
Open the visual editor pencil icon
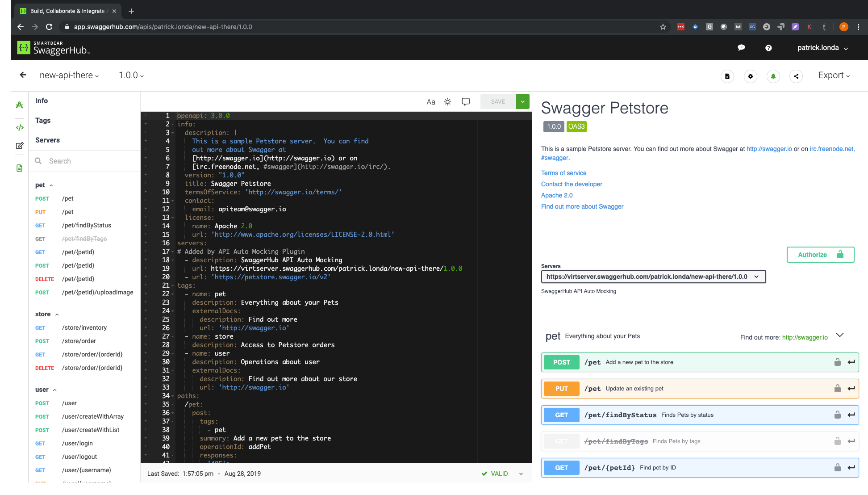tap(19, 145)
